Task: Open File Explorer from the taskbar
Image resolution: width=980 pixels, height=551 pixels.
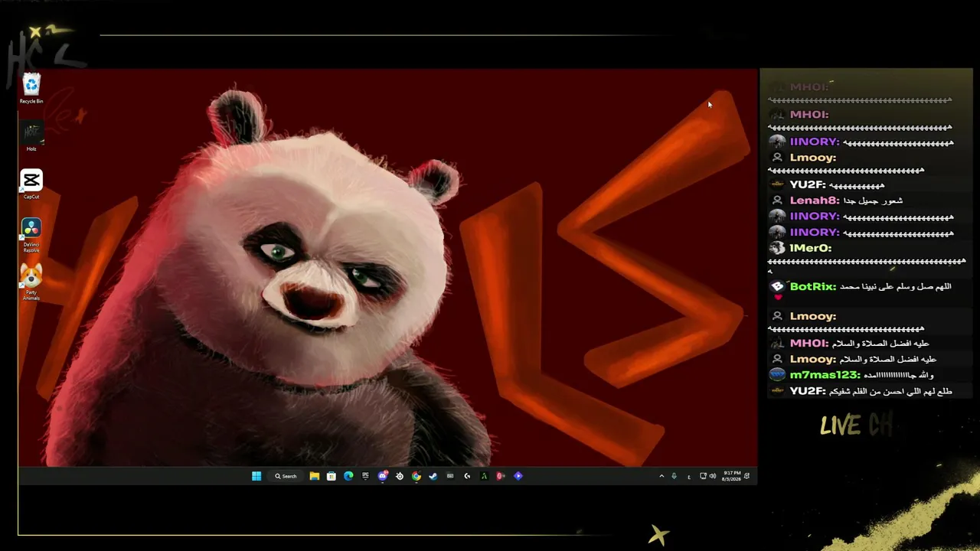Action: 314,476
